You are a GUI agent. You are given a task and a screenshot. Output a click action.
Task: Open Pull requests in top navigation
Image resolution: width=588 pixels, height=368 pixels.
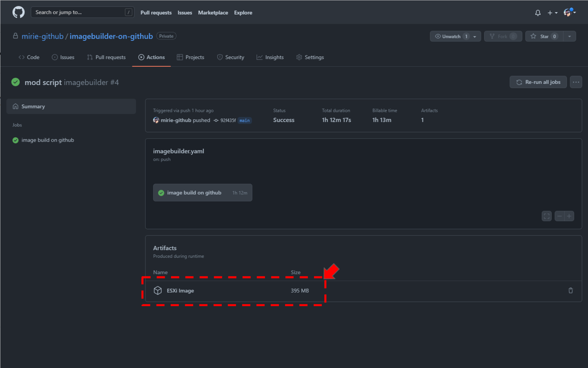pyautogui.click(x=156, y=13)
